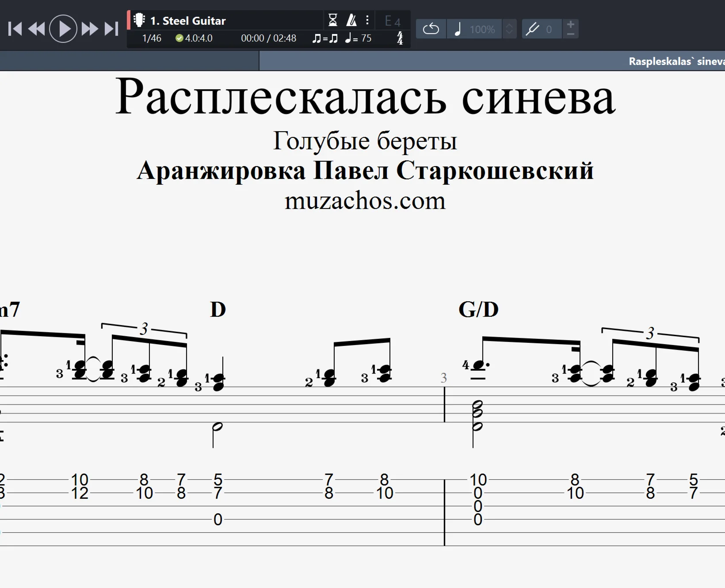Image resolution: width=725 pixels, height=588 pixels.
Task: Toggle the loop playback button
Action: point(431,29)
